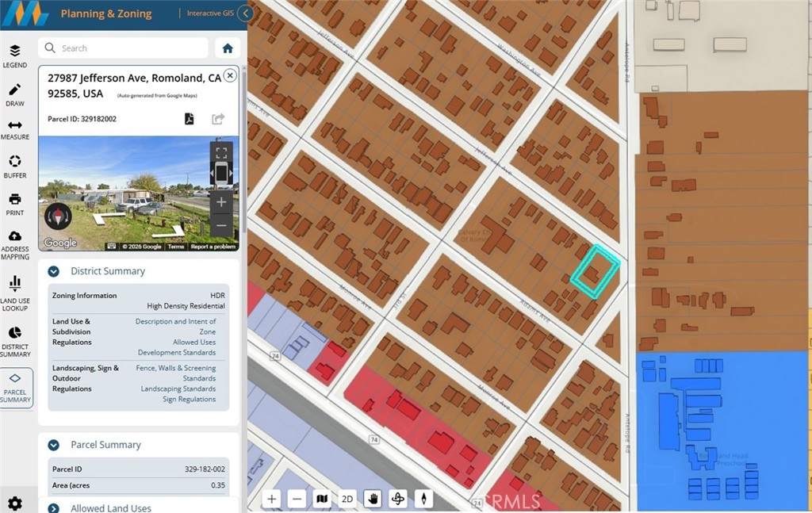Share the parcel information

click(218, 119)
